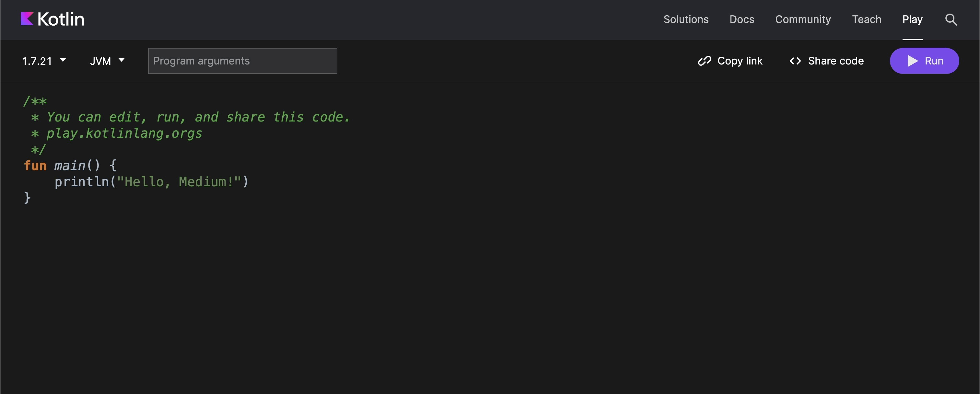980x394 pixels.
Task: Open the Community menu
Action: [x=803, y=19]
